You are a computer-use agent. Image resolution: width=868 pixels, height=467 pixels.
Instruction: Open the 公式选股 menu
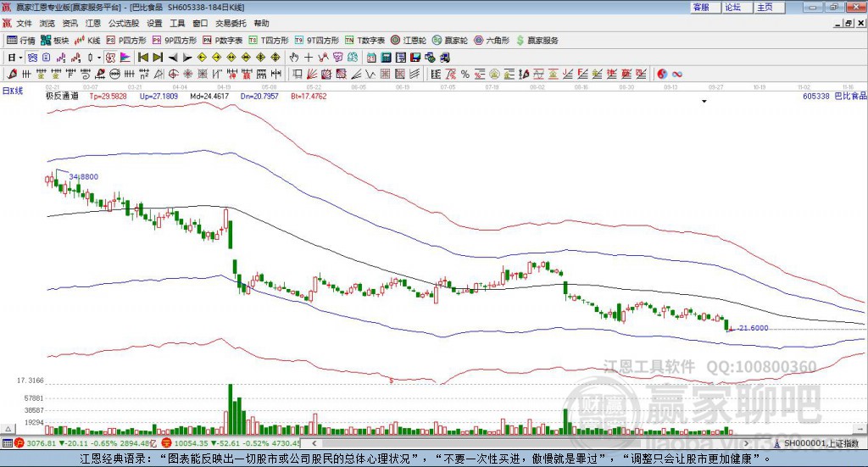(x=124, y=23)
